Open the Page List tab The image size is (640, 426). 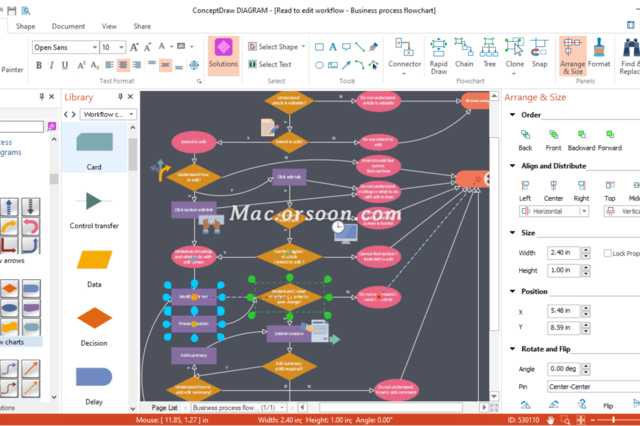point(164,407)
